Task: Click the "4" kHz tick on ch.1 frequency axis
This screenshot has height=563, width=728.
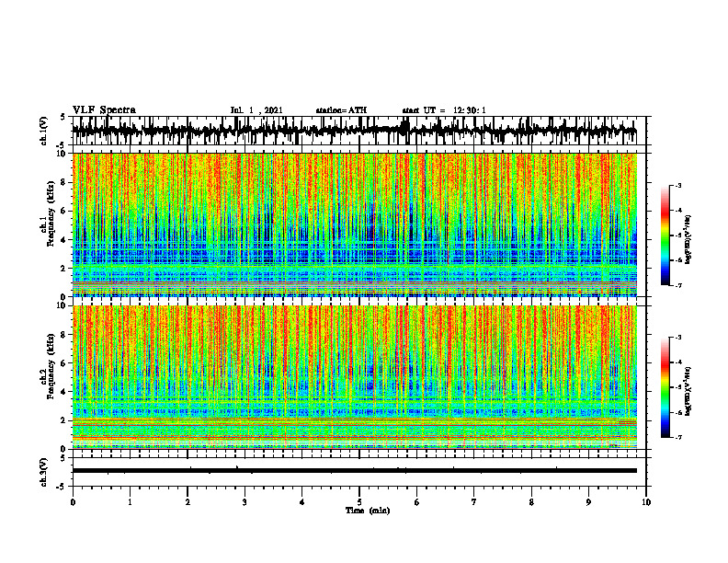Action: coord(64,240)
